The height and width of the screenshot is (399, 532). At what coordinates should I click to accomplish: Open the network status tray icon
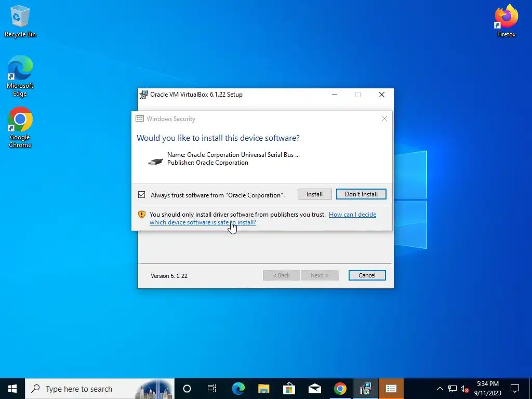point(453,389)
